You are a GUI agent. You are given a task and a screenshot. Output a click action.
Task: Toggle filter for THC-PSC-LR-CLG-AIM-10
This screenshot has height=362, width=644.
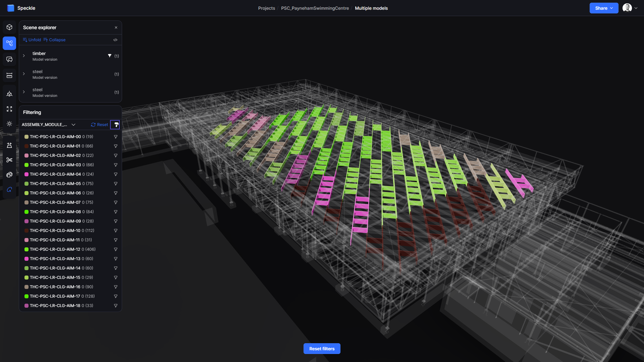click(x=115, y=231)
